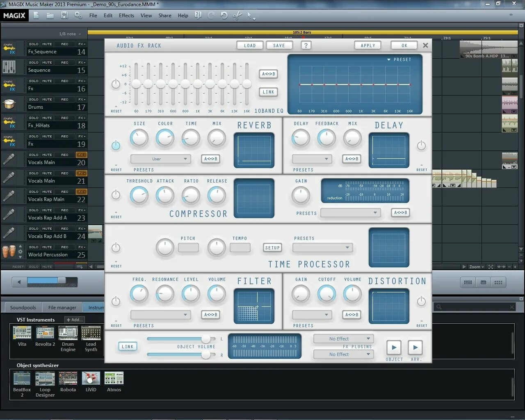Click the FX button on Vocals Main track 20
Viewport: 525px width, 420px height.
coord(81,155)
